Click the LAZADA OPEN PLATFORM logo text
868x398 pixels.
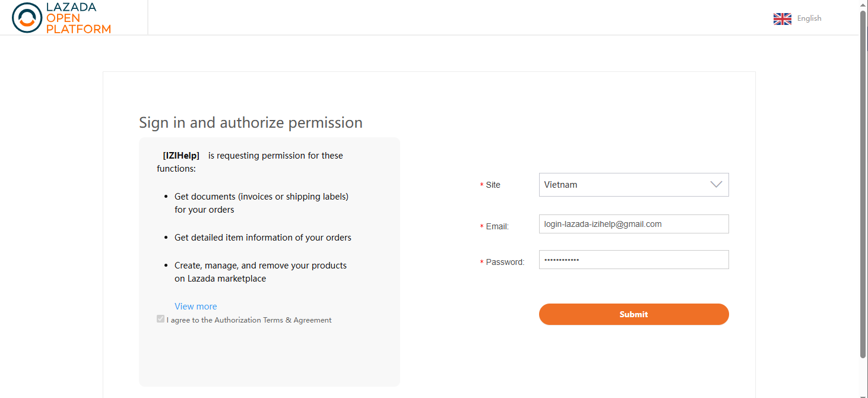pos(78,18)
